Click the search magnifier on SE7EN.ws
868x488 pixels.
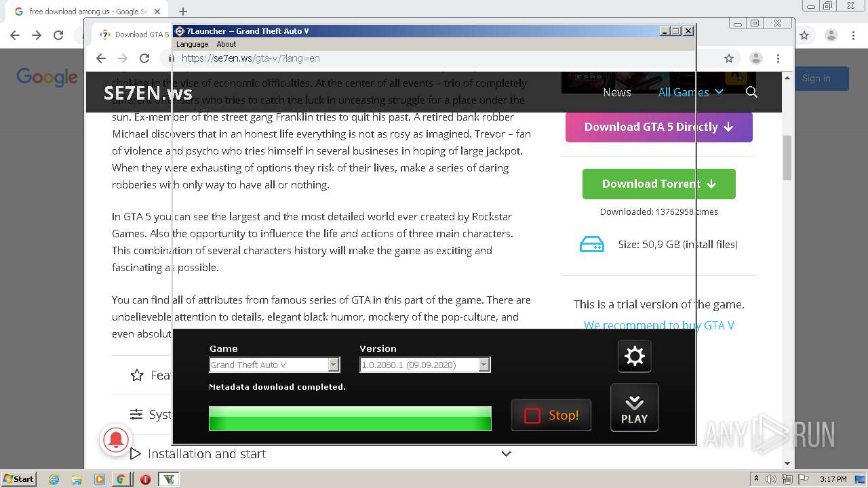tap(751, 92)
